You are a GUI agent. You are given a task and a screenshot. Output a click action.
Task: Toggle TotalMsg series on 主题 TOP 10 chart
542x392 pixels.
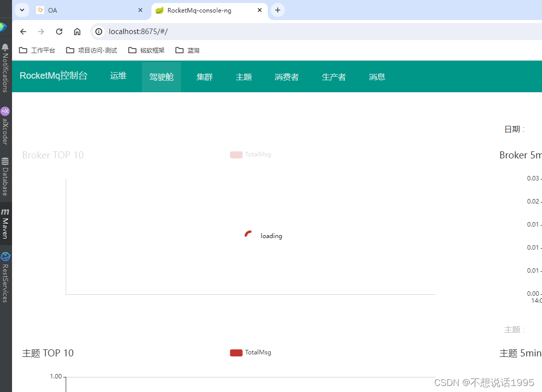[x=250, y=352]
